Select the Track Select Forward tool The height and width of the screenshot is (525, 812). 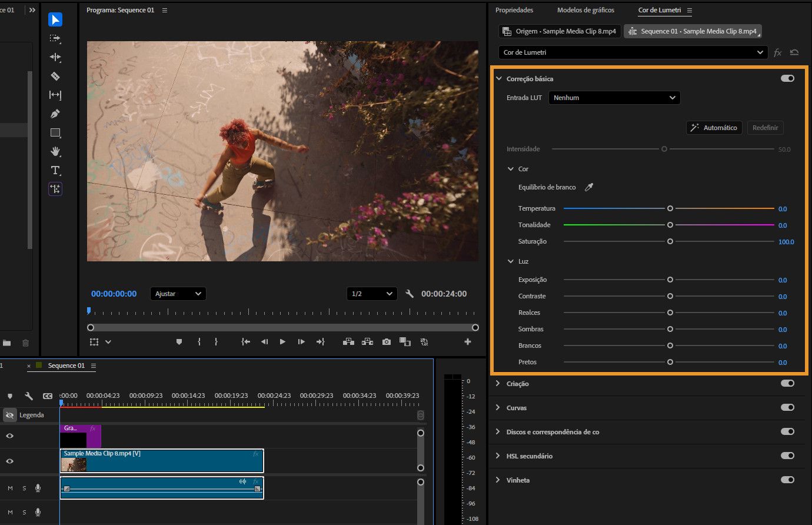tap(55, 38)
